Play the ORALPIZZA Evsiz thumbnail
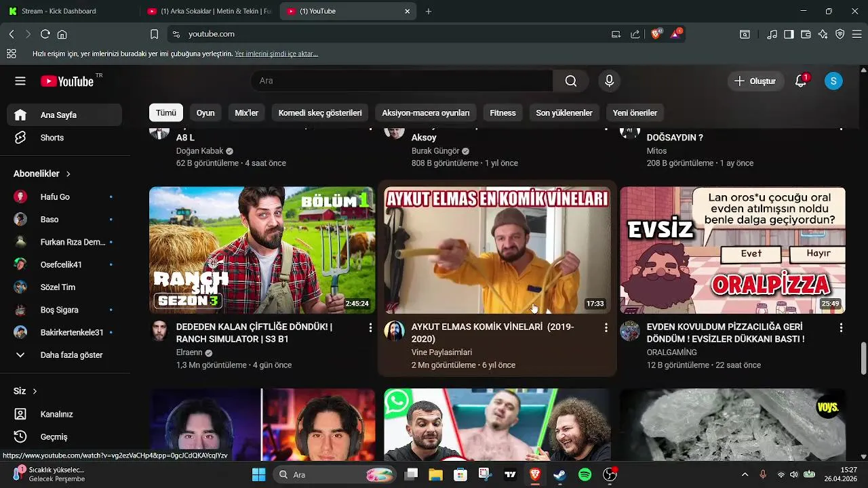 (x=732, y=250)
